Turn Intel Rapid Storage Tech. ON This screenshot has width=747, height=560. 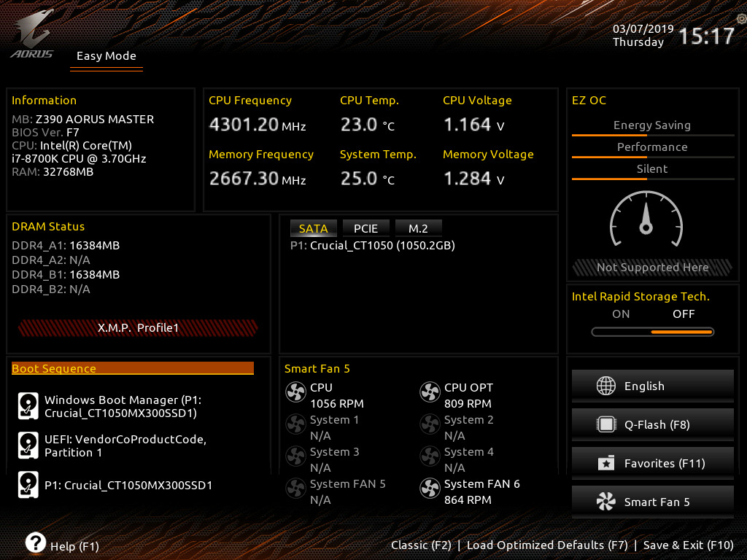click(x=621, y=314)
